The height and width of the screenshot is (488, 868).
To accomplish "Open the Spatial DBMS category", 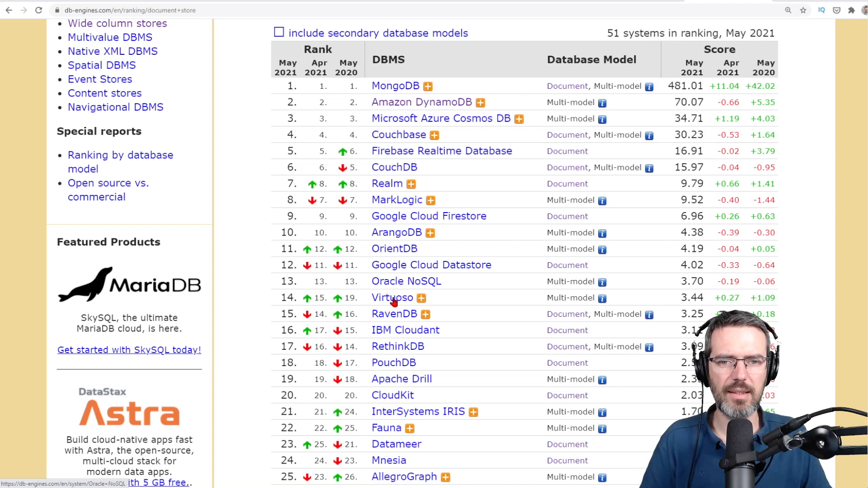I will coord(102,65).
